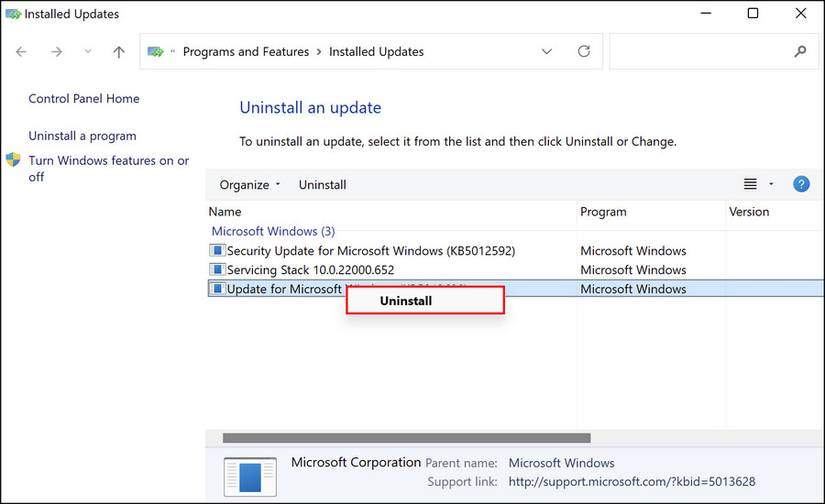Viewport: 825px width, 504px height.
Task: Click Microsoft Corporation in details pane
Action: pyautogui.click(x=356, y=462)
